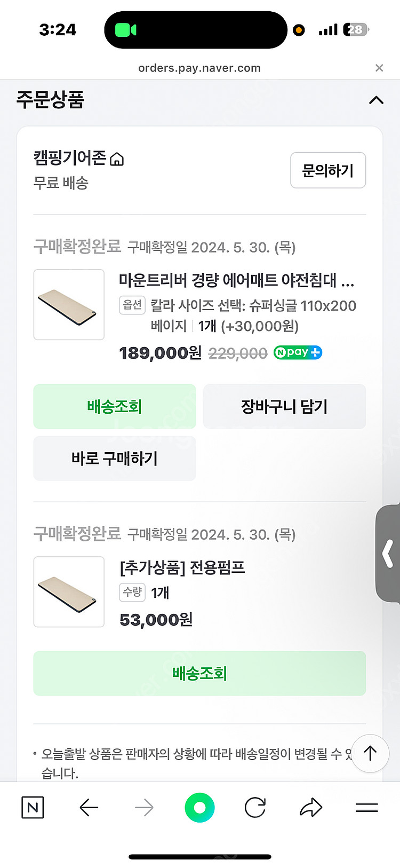Tap the Naver home N icon
400x868 pixels.
[33, 807]
